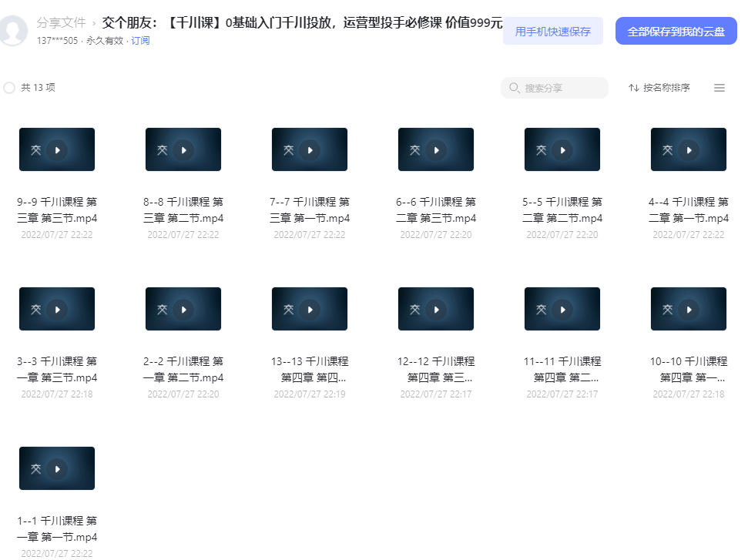Open video thumbnail for 8--8 千川课程
The image size is (748, 560).
(x=183, y=149)
